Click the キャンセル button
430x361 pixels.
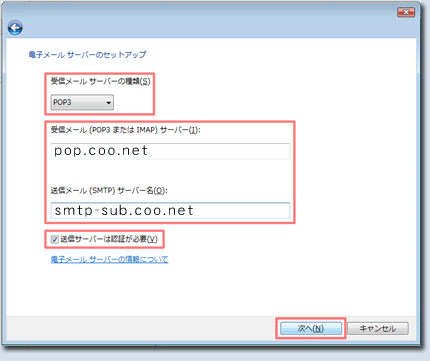(x=378, y=329)
